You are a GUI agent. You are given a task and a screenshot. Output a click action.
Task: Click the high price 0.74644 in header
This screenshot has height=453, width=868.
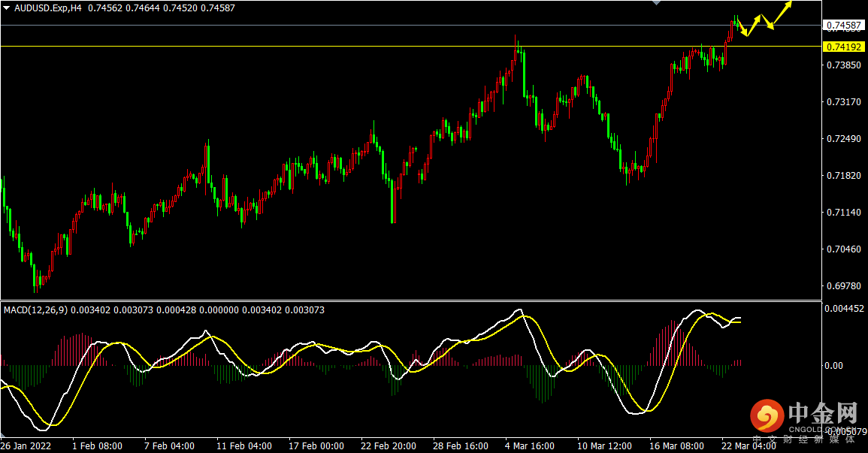click(142, 8)
